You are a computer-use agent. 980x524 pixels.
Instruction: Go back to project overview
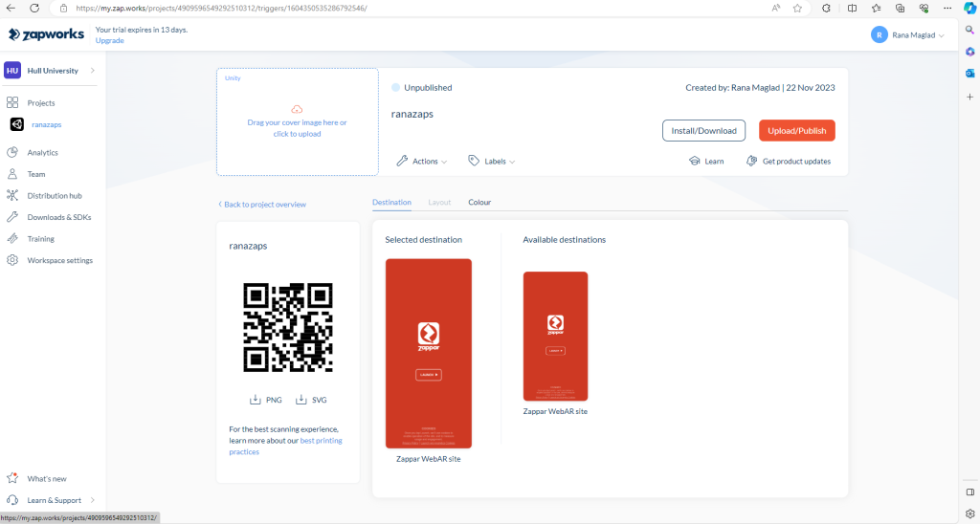point(262,205)
